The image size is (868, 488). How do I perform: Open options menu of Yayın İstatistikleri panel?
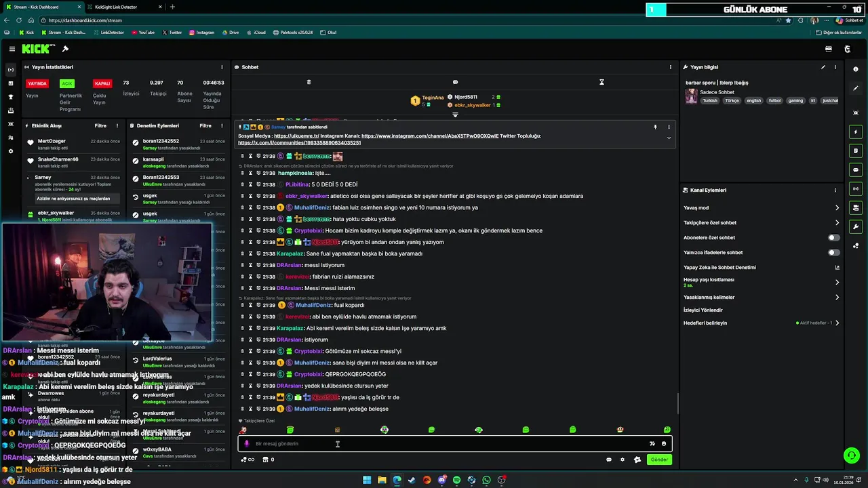(x=222, y=67)
